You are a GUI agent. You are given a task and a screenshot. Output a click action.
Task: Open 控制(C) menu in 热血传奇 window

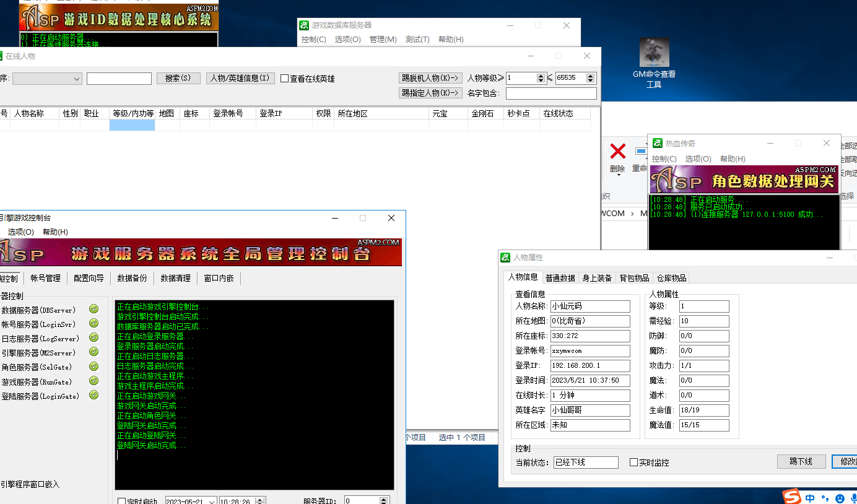click(x=664, y=159)
